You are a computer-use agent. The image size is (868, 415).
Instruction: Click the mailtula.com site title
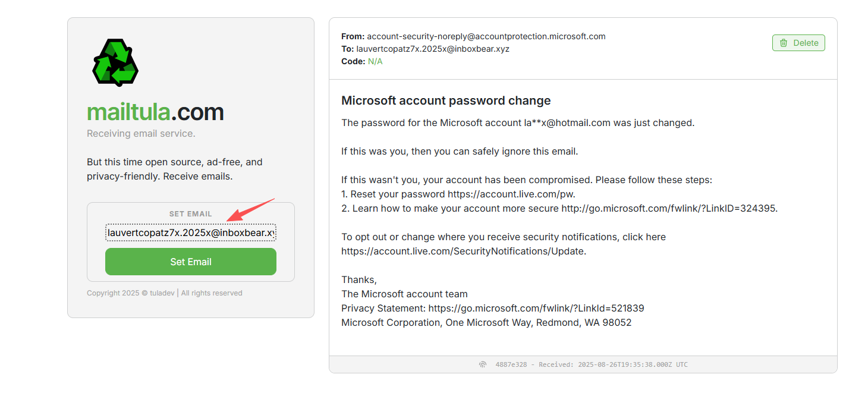pyautogui.click(x=155, y=112)
